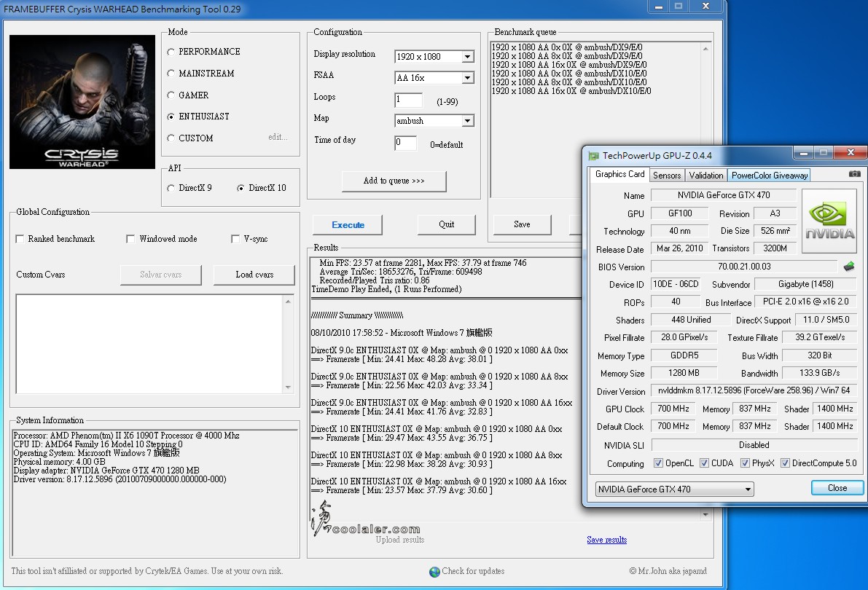Open the PowerColor Giveaway tab

click(770, 176)
